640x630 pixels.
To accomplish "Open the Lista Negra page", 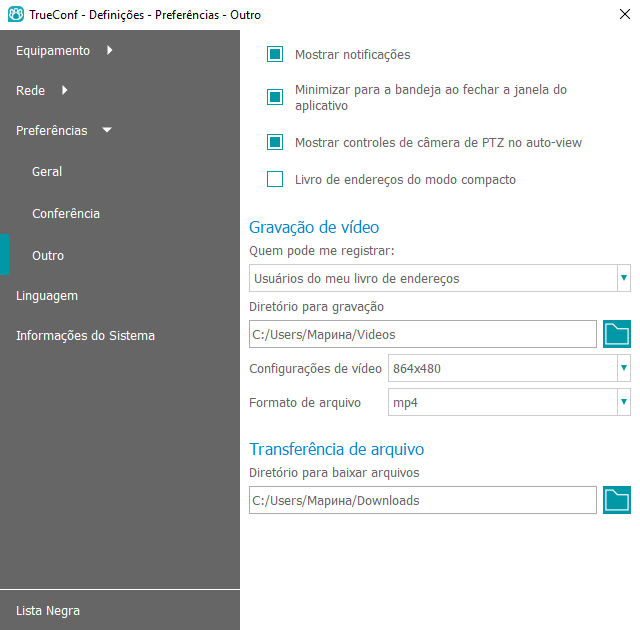I will click(48, 610).
